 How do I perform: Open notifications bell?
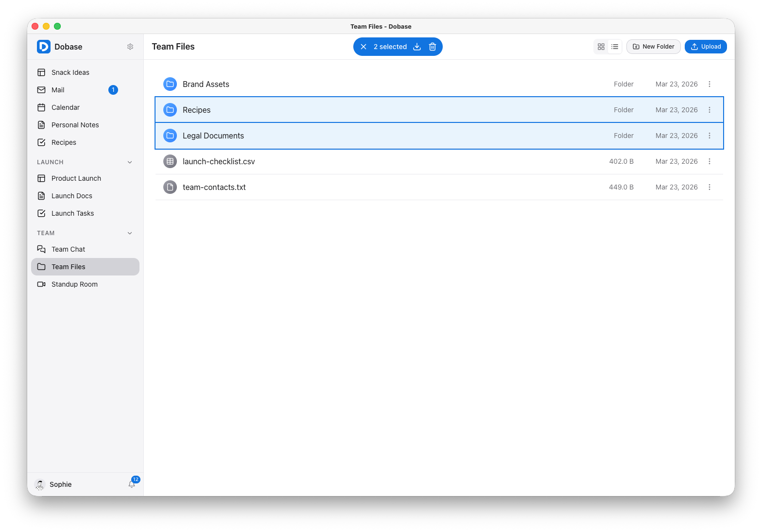132,484
